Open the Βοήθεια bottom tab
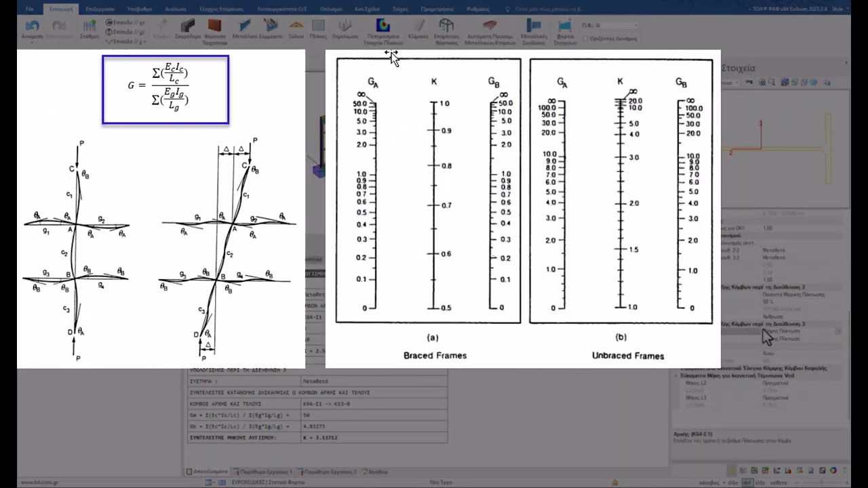 pos(375,471)
